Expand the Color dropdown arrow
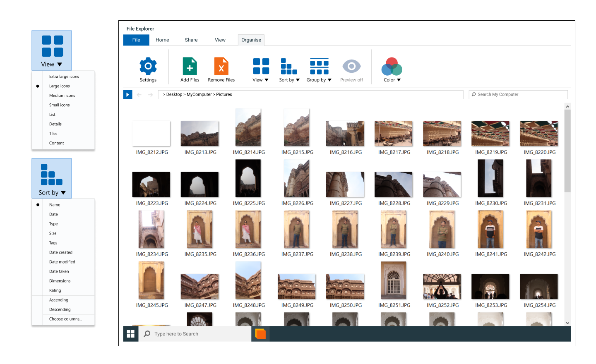 399,80
